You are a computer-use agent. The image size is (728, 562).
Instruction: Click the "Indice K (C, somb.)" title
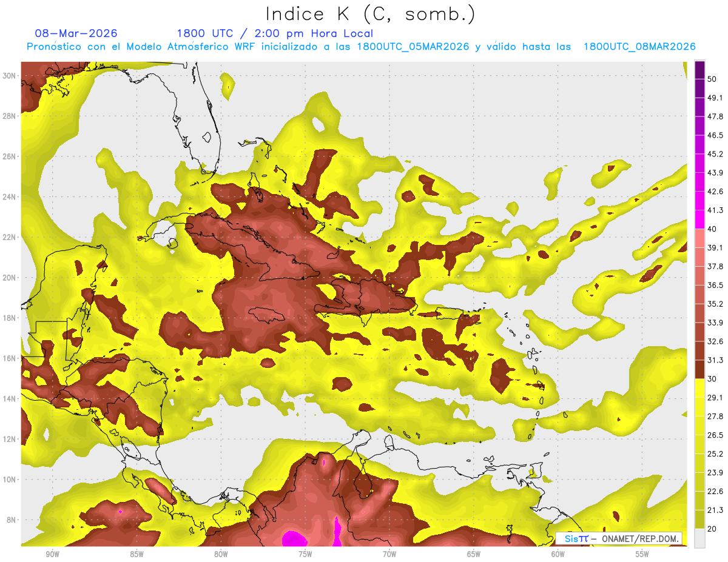(x=370, y=14)
